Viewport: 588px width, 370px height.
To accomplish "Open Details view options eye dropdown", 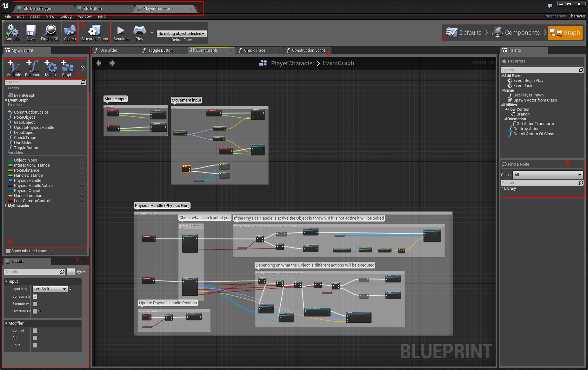I will point(81,272).
